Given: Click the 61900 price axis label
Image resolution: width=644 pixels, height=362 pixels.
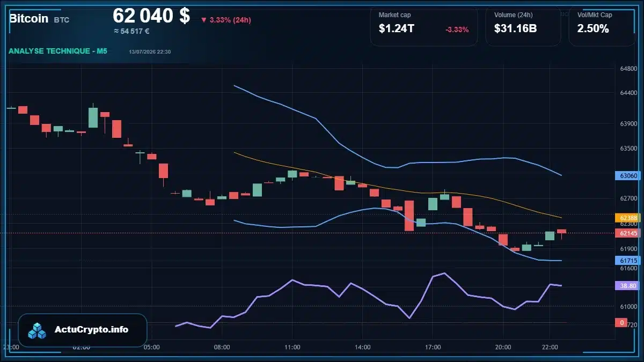Looking at the screenshot, I should click(x=628, y=249).
